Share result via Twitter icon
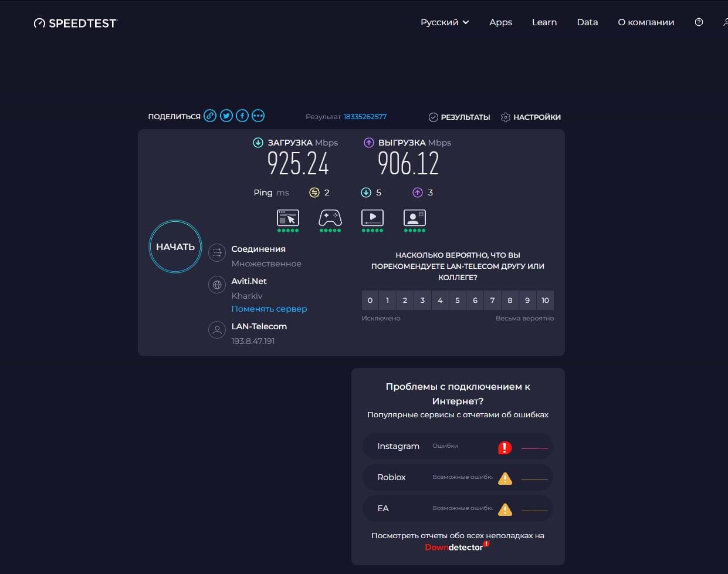The width and height of the screenshot is (728, 574). 226,116
